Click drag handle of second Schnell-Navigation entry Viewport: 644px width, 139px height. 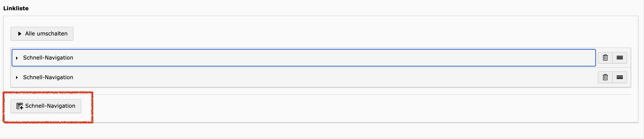tap(620, 78)
